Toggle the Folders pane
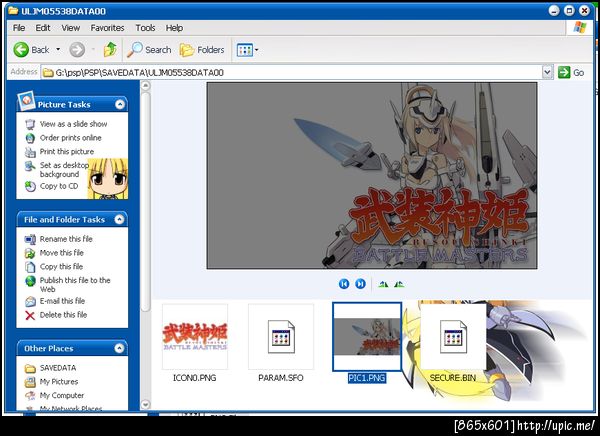This screenshot has height=436, width=600. point(202,50)
